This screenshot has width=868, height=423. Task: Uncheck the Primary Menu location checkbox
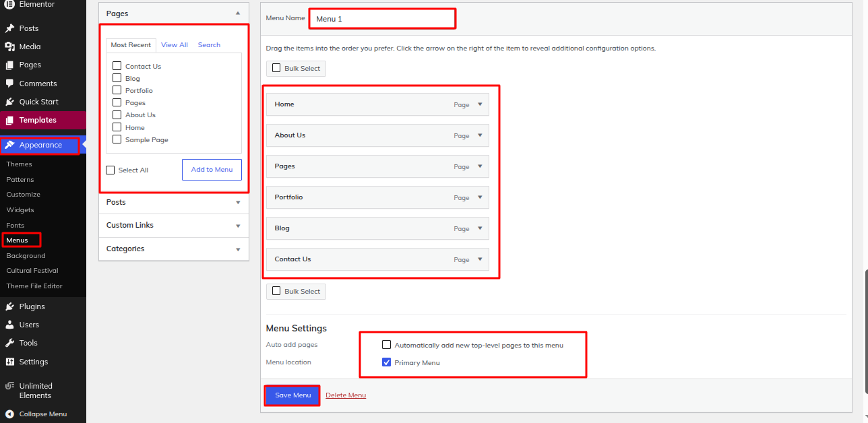click(387, 362)
